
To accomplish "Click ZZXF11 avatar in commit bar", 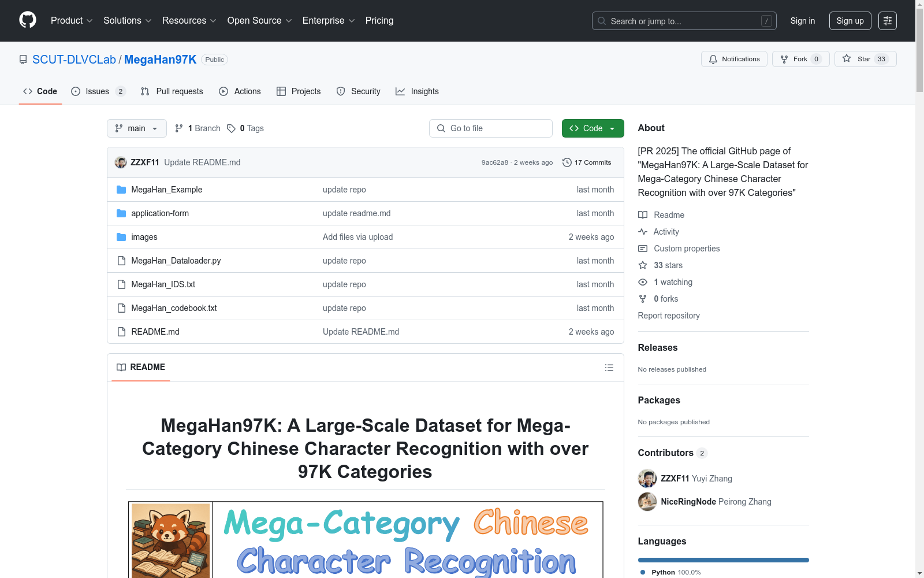I will pyautogui.click(x=121, y=162).
